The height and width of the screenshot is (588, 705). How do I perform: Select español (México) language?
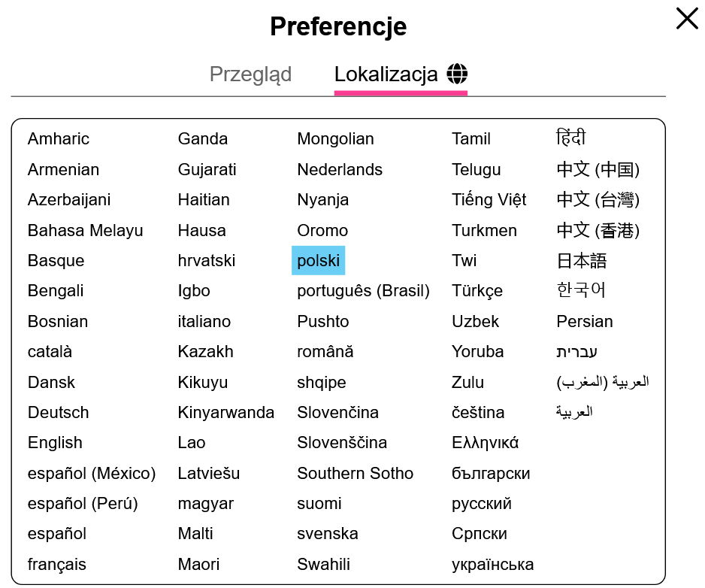[x=92, y=473]
